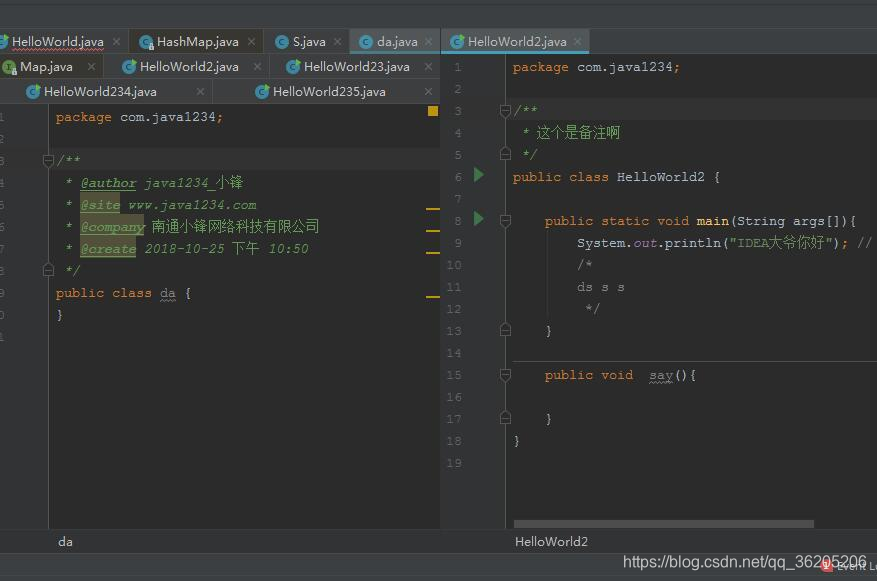Collapse say method at line 15
The image size is (877, 581).
[505, 375]
